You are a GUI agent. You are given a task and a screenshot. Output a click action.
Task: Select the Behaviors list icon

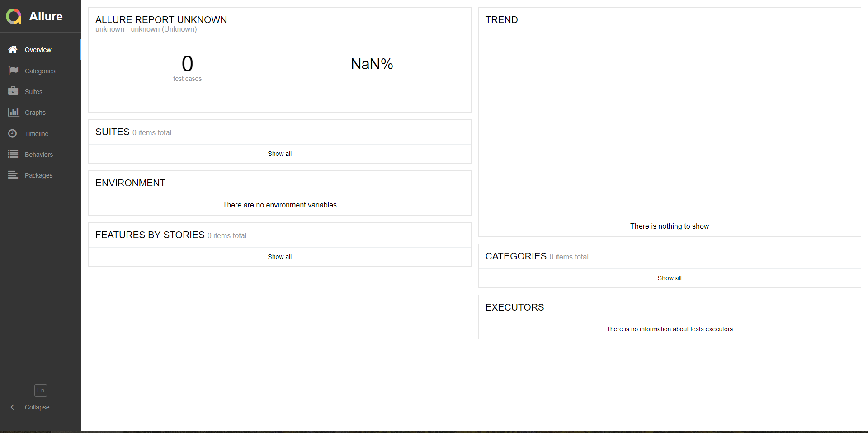[13, 154]
